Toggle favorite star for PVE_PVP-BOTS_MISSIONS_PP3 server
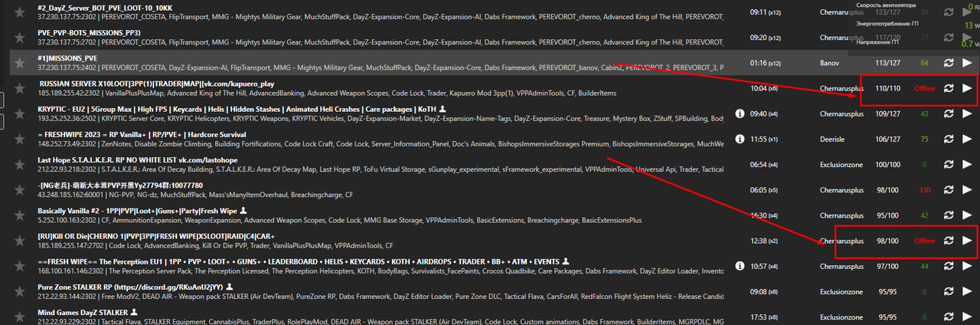The width and height of the screenshot is (980, 325). 20,37
